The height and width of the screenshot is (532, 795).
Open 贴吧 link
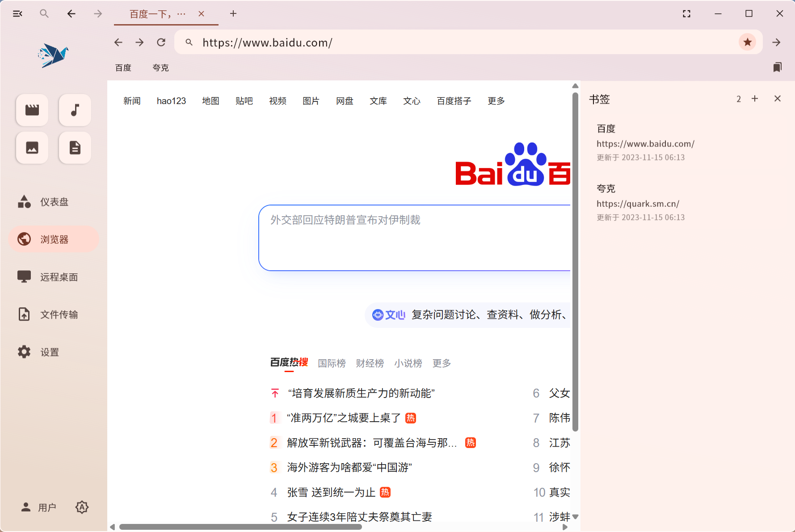[244, 101]
